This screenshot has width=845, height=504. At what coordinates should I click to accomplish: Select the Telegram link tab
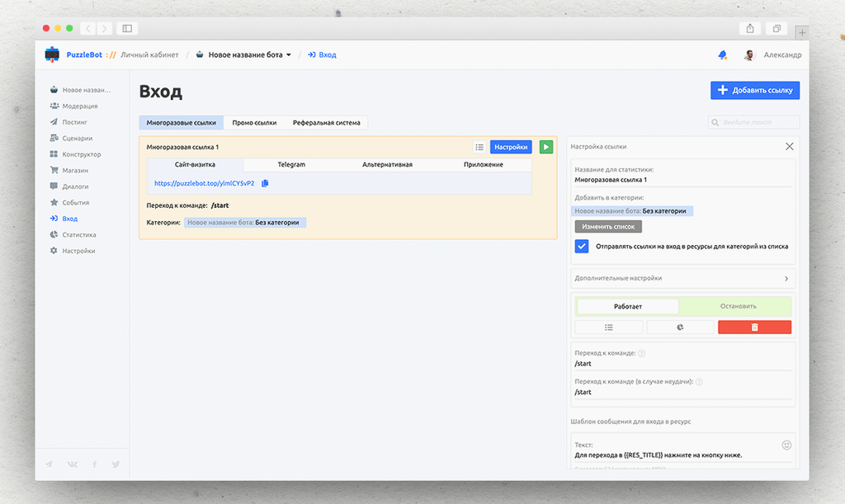coord(291,165)
